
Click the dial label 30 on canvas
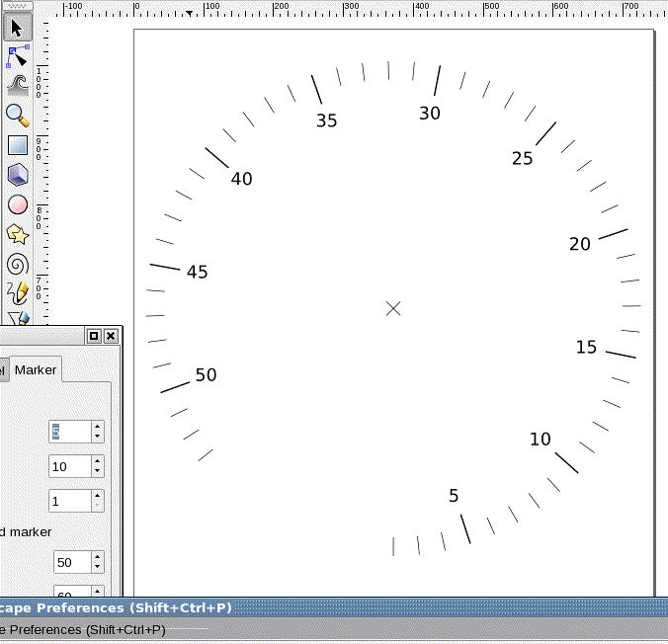click(x=430, y=114)
